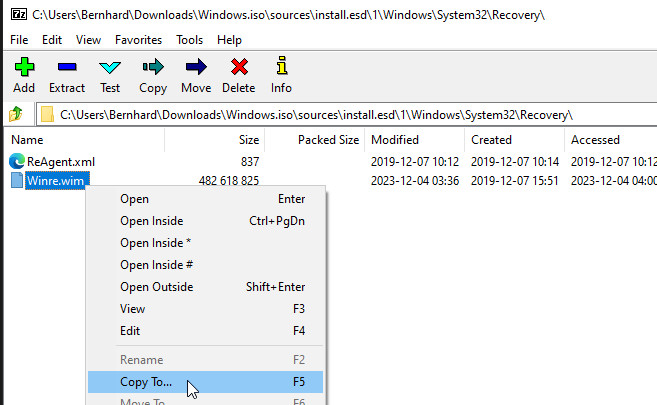Choose Open Outside from context menu
Screen dimensions: 657x405
[156, 287]
